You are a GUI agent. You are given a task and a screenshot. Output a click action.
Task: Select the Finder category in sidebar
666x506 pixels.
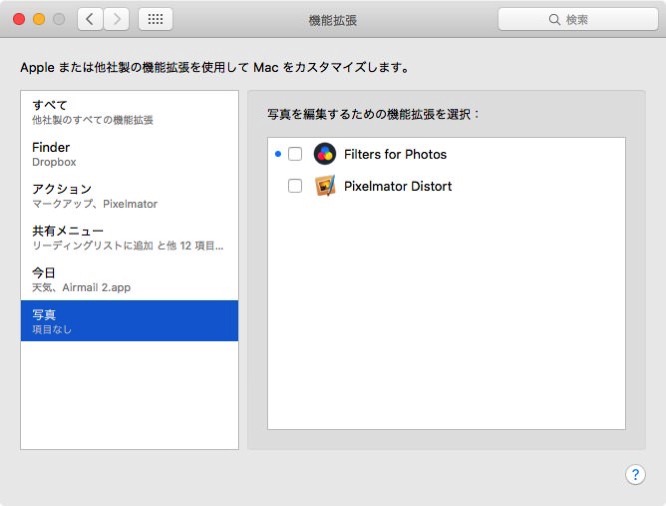point(129,154)
